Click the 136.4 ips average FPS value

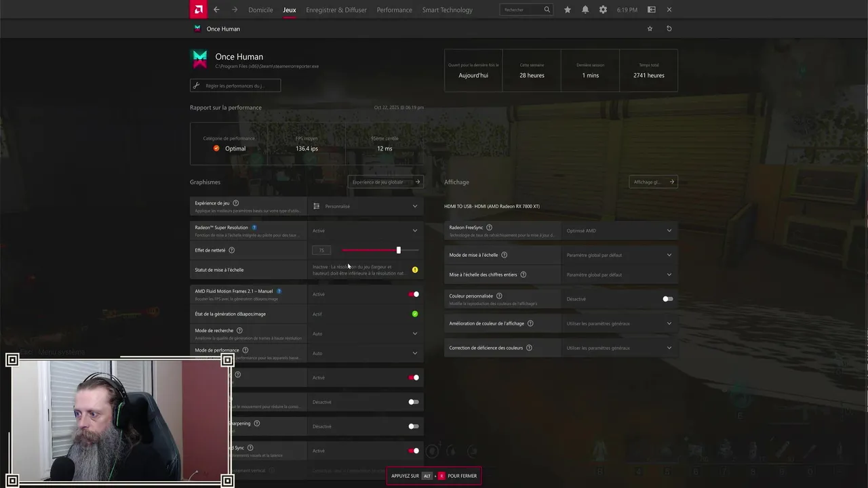[307, 148]
